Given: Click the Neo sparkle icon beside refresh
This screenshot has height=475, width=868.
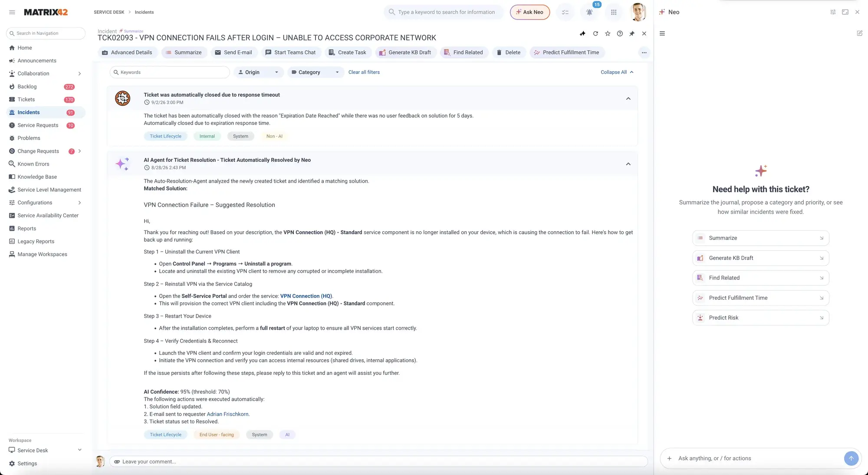Looking at the screenshot, I should point(582,33).
